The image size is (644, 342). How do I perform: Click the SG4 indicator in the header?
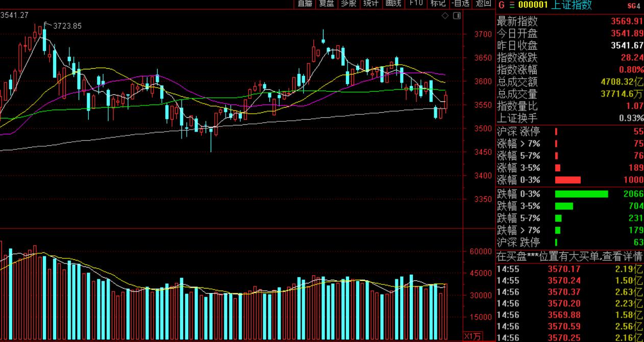(x=633, y=6)
